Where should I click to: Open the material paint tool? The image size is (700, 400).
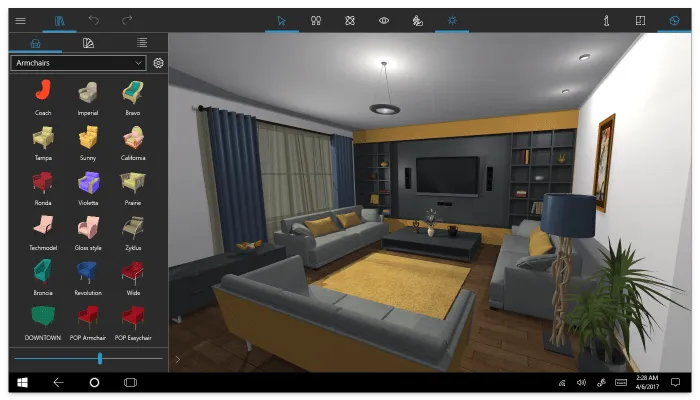(x=417, y=21)
